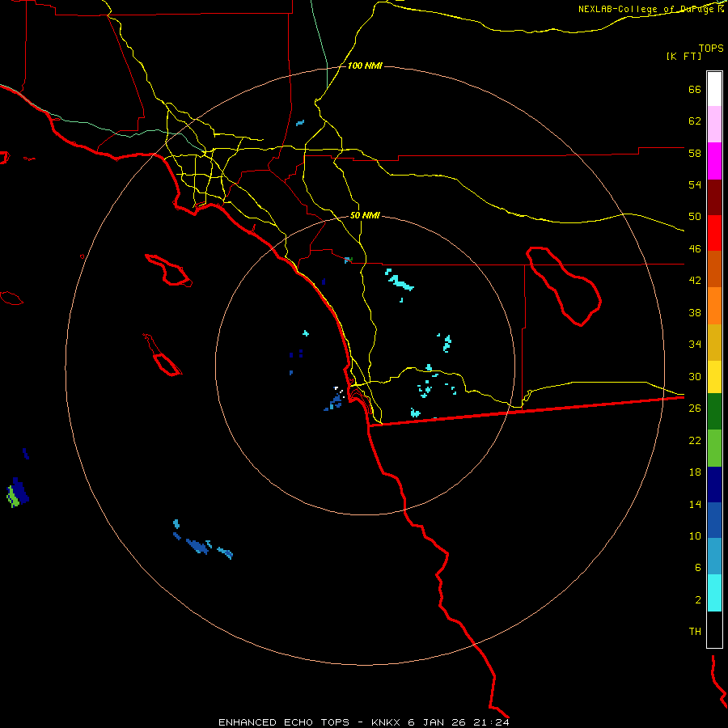
Task: Click the "[K FT]" units label
Action: [x=684, y=56]
